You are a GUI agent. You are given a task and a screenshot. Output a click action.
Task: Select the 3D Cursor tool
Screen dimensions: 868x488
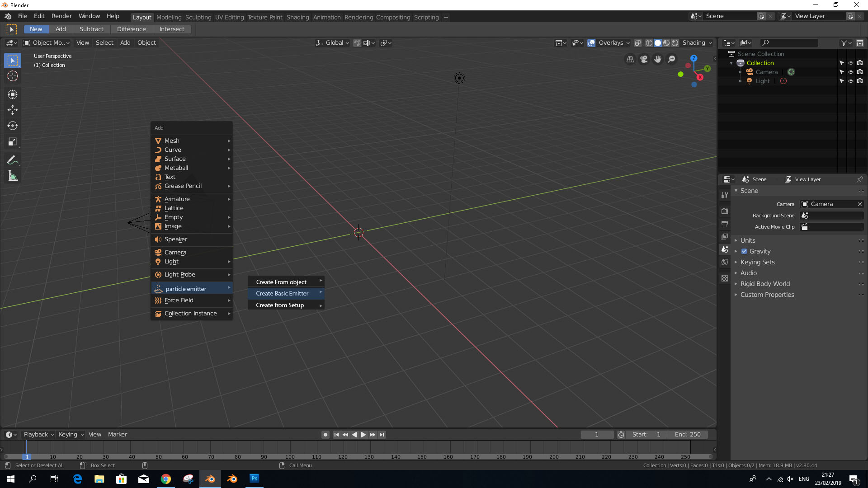click(13, 76)
